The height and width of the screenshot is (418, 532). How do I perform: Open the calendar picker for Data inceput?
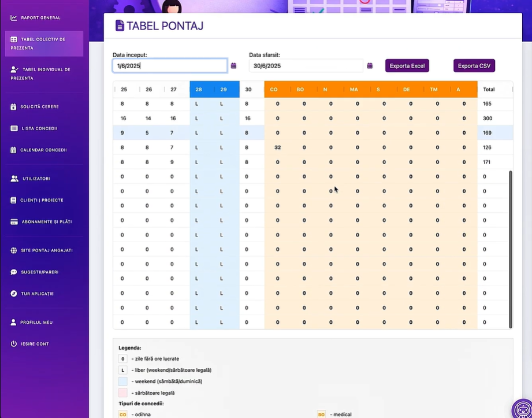click(x=233, y=66)
